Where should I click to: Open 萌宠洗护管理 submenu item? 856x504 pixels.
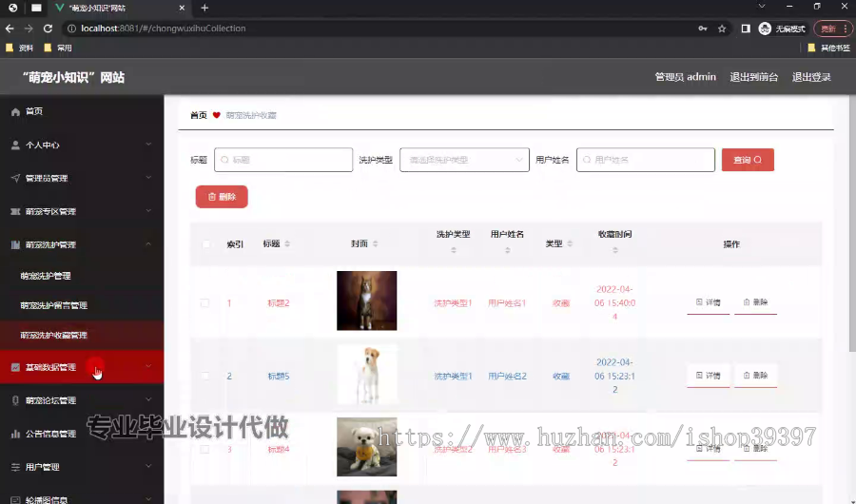pos(82,276)
